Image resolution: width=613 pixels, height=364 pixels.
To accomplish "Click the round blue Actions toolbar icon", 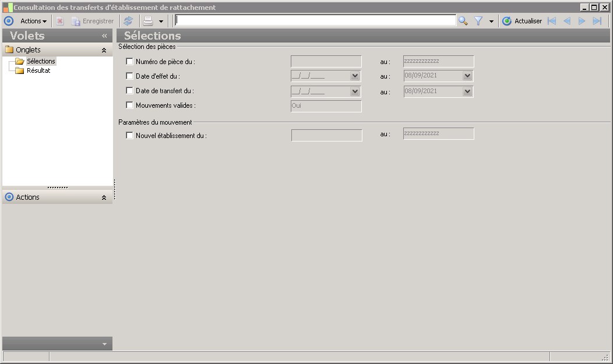I will [x=9, y=21].
